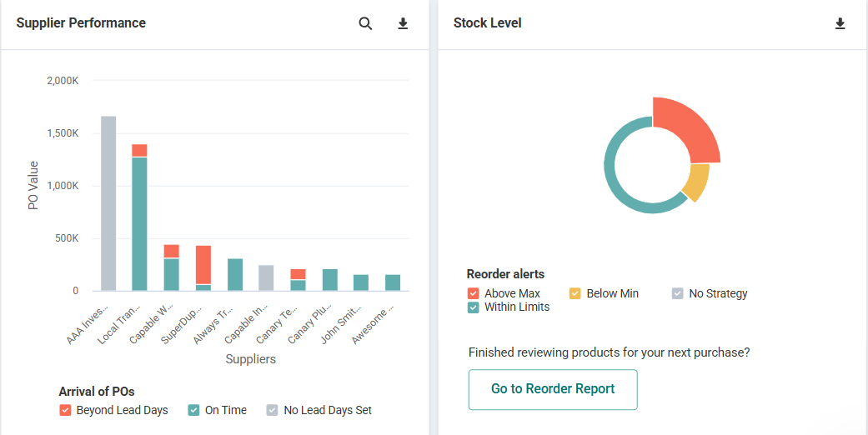Screen dimensions: 868x435
Task: Click the Reorder alerts heading
Action: [x=505, y=274]
